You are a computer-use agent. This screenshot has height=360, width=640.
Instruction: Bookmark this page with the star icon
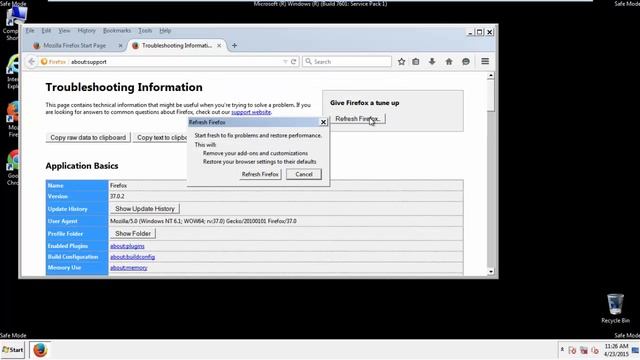pos(401,62)
